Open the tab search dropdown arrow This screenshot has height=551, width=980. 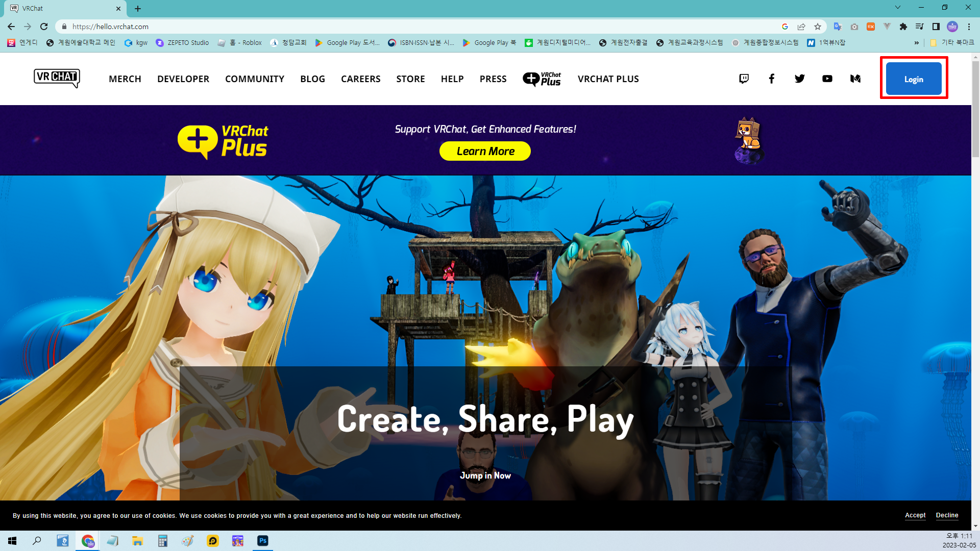coord(898,8)
